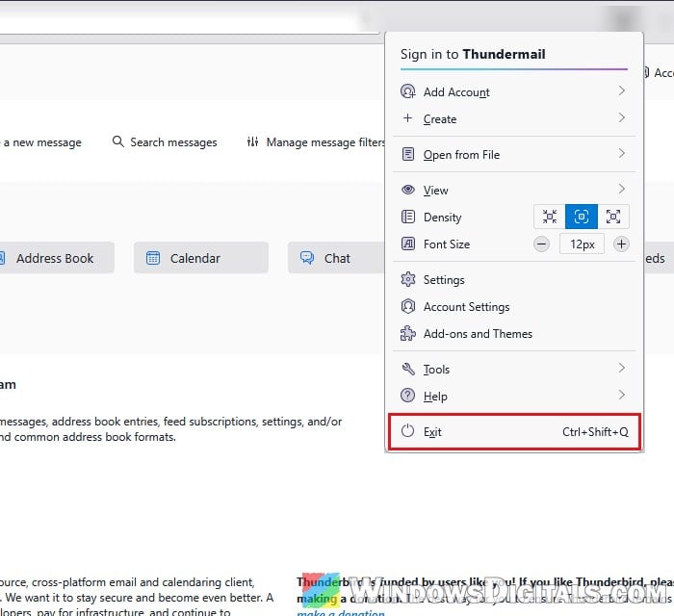
Task: Click the Search messages magnifier icon
Action: click(x=117, y=141)
